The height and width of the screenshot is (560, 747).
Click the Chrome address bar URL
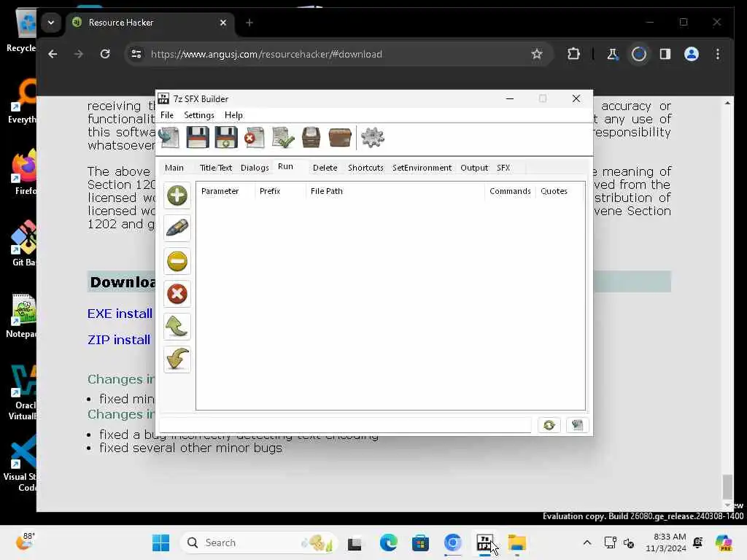[266, 54]
